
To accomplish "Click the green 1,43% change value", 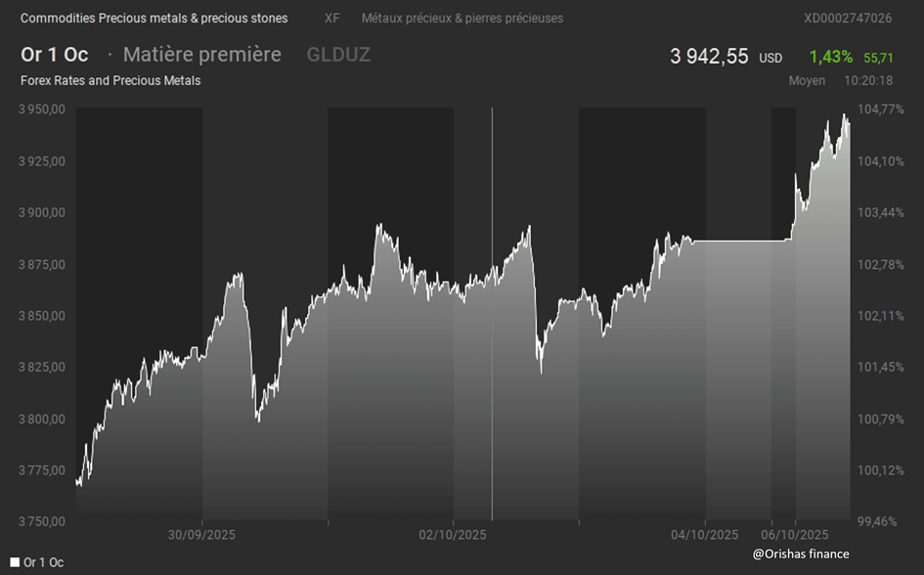I will tap(830, 58).
